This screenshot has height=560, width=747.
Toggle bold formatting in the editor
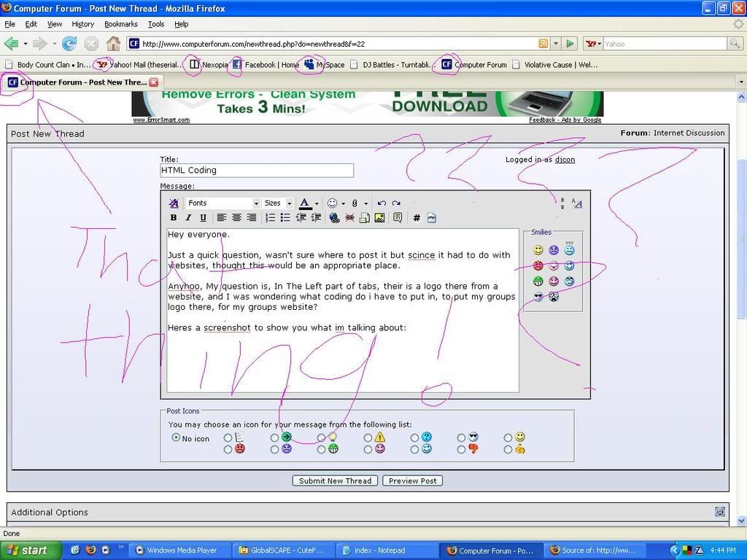click(174, 217)
